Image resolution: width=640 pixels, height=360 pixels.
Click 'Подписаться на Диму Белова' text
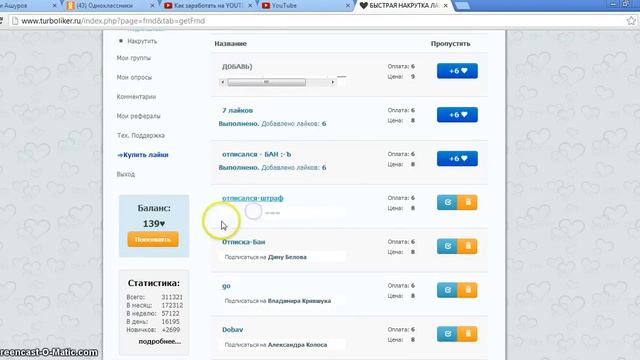pos(266,257)
